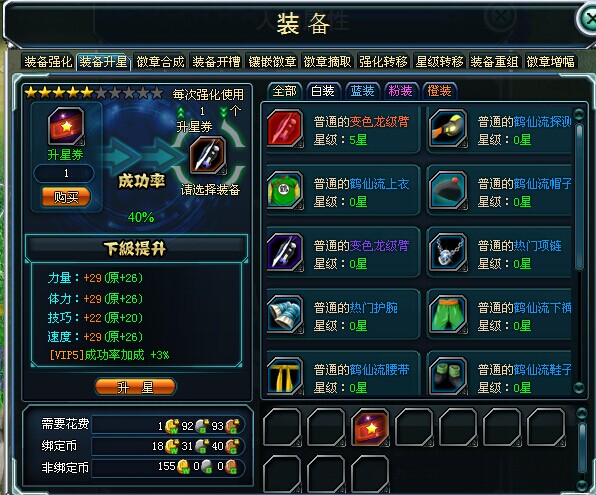Filter equipment by 蓝装 category

362,91
